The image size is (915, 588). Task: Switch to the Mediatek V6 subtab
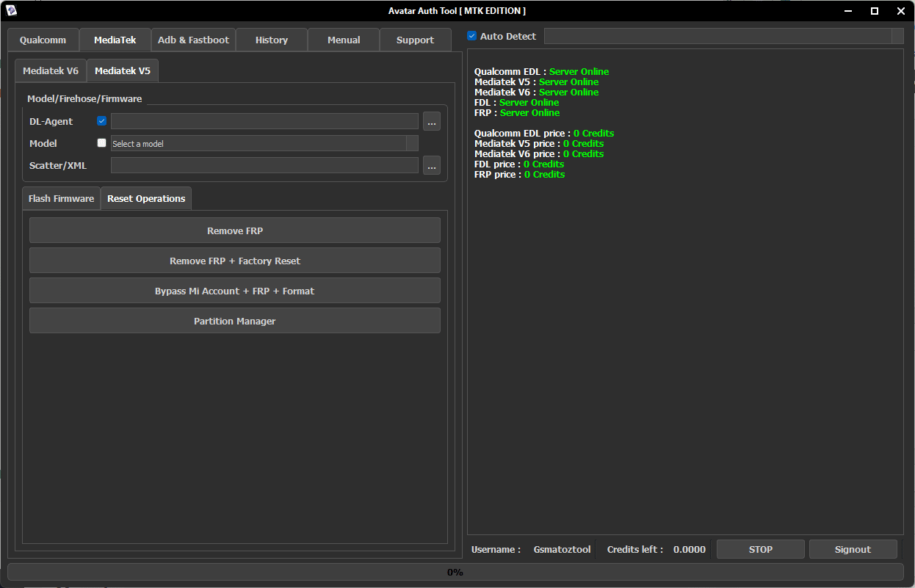pyautogui.click(x=50, y=70)
